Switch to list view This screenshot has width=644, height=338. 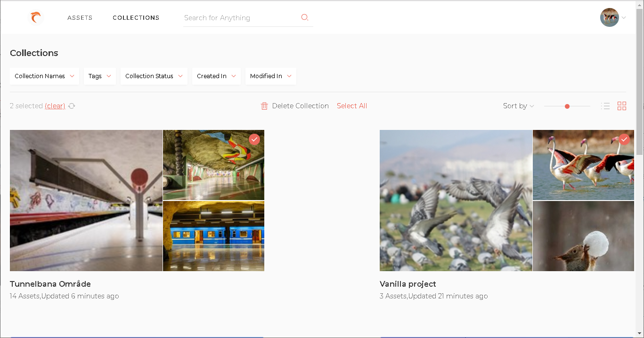[605, 106]
